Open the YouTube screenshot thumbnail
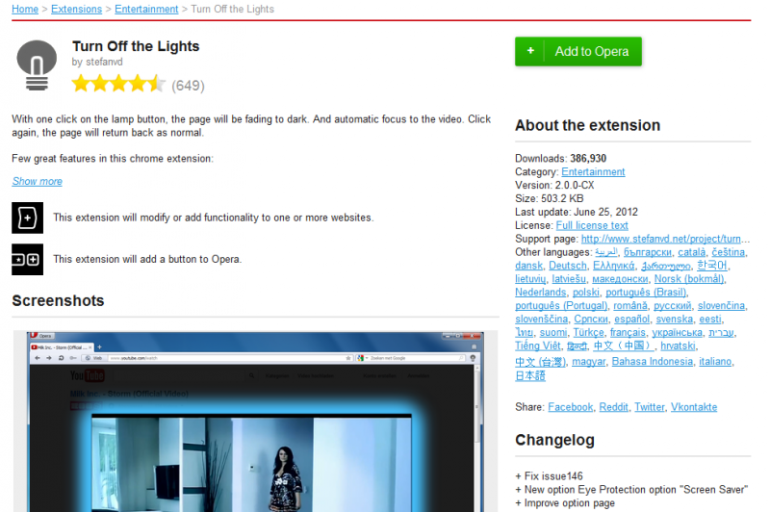 coord(255,421)
